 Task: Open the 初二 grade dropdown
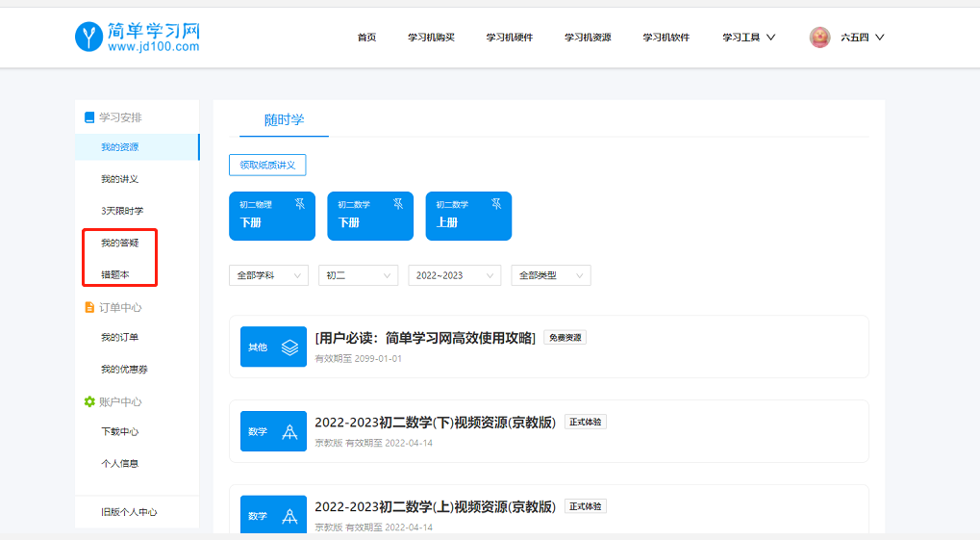tap(358, 275)
